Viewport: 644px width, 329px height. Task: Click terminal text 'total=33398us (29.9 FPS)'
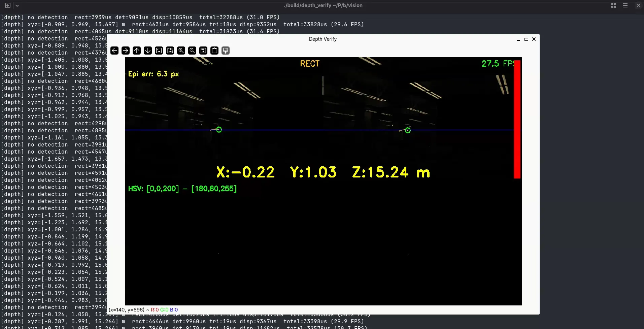click(x=324, y=321)
